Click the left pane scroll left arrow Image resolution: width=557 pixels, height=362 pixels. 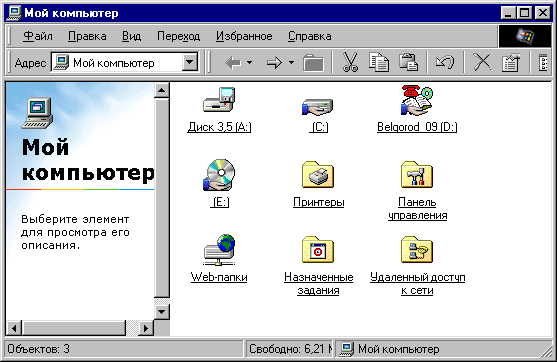pyautogui.click(x=14, y=328)
